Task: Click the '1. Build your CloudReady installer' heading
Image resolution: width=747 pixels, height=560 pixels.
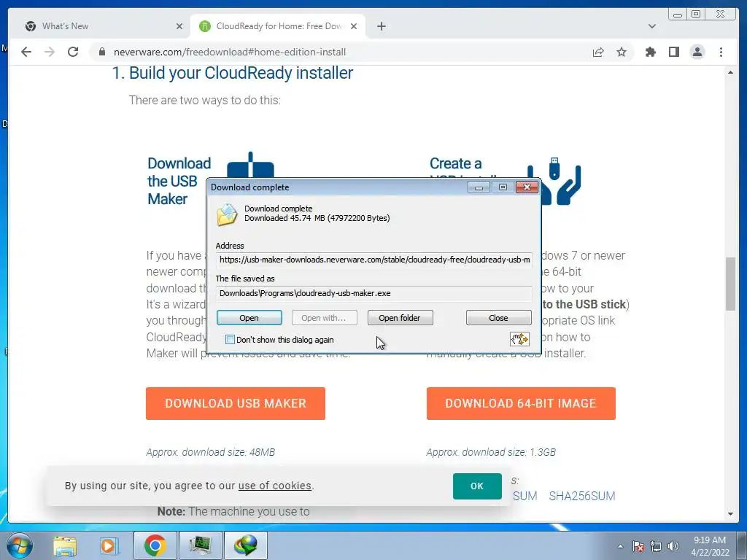Action: (x=233, y=73)
